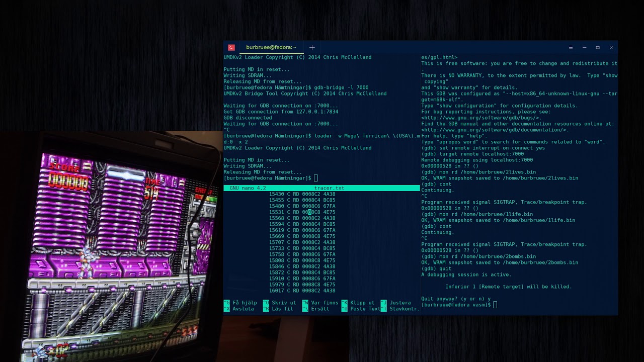Click the Turrican game footage overlay

point(111,246)
